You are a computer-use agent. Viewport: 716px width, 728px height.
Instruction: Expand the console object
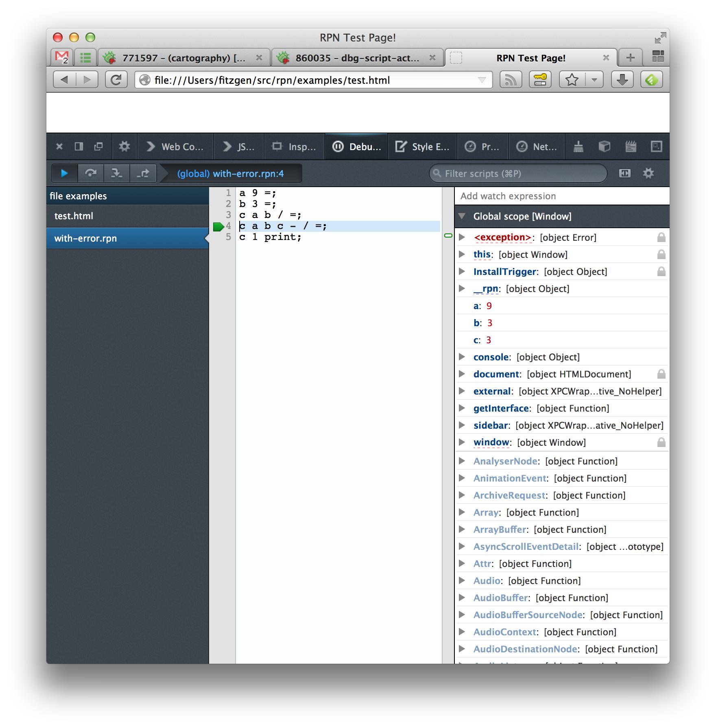pyautogui.click(x=462, y=357)
